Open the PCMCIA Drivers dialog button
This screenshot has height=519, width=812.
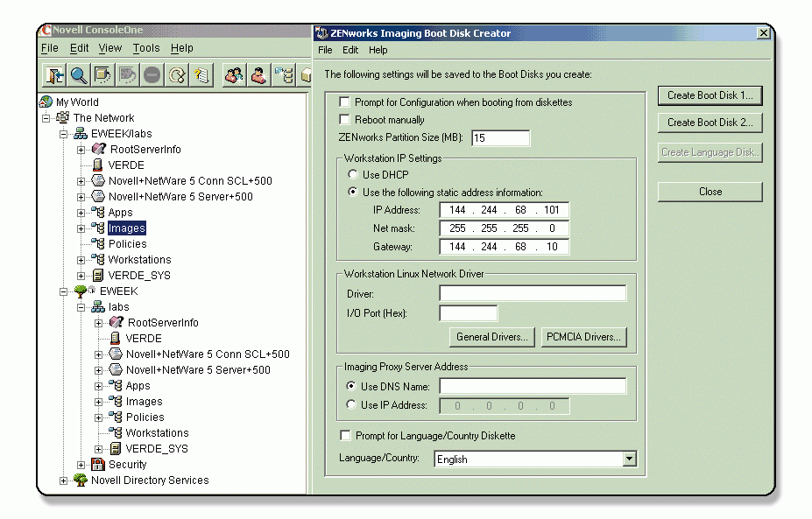(x=583, y=337)
